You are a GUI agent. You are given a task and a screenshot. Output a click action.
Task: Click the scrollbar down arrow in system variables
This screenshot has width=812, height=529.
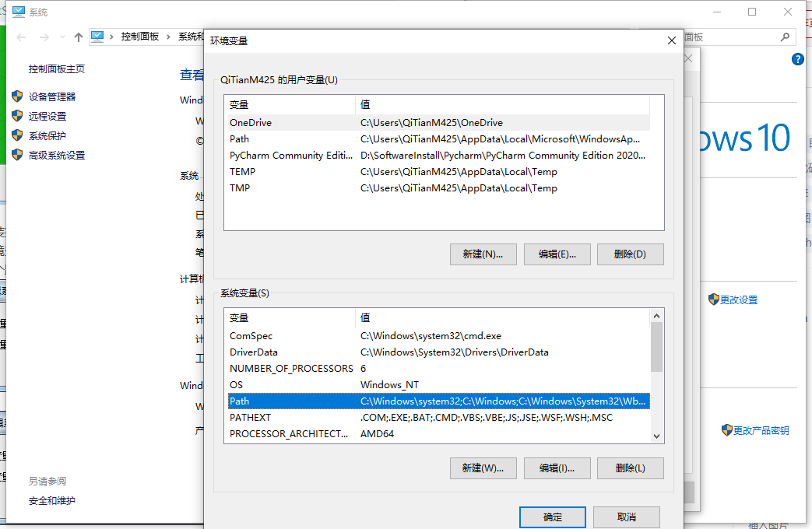656,436
